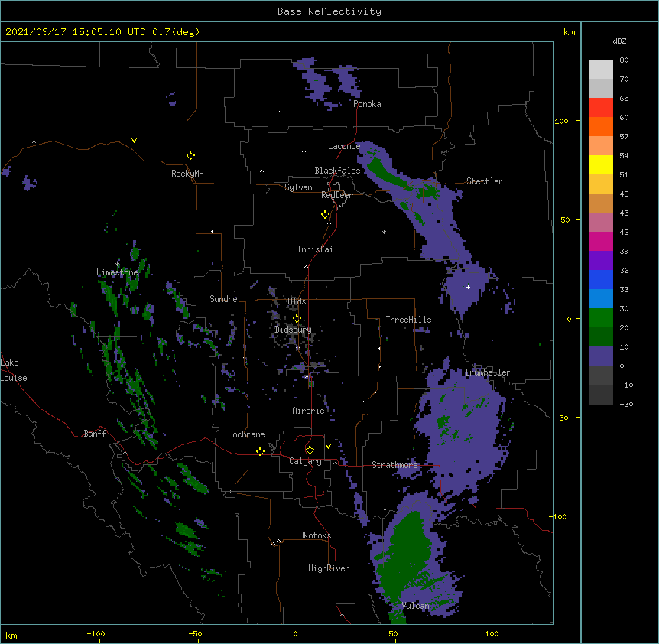Viewport: 659px width, 644px height.
Task: Select the yellow diamond marker below Cochrane
Action: pyautogui.click(x=260, y=451)
